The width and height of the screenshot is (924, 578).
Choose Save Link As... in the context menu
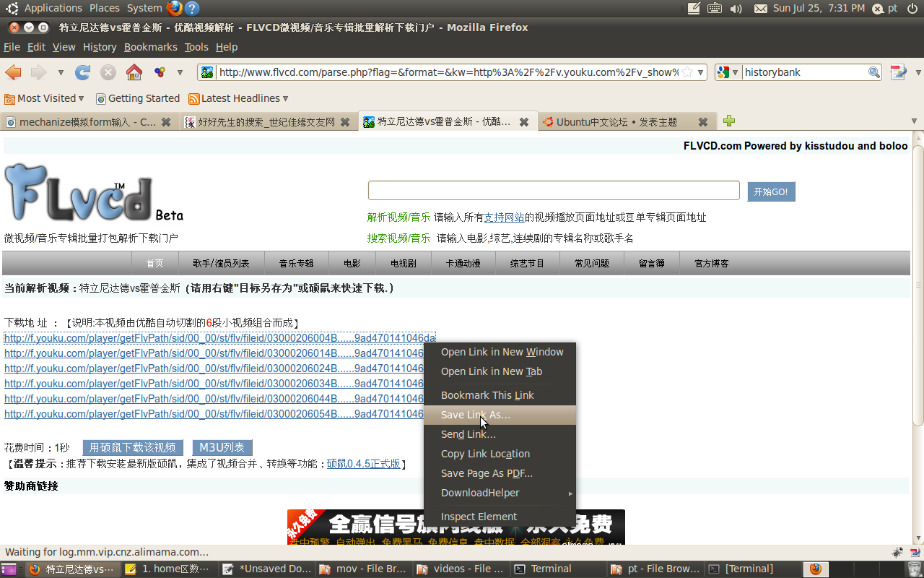[500, 415]
